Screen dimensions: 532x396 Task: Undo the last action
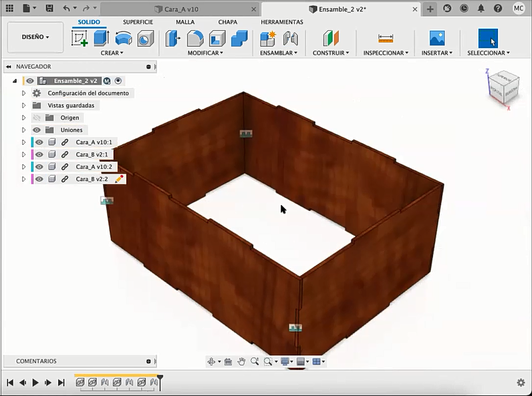pos(67,9)
